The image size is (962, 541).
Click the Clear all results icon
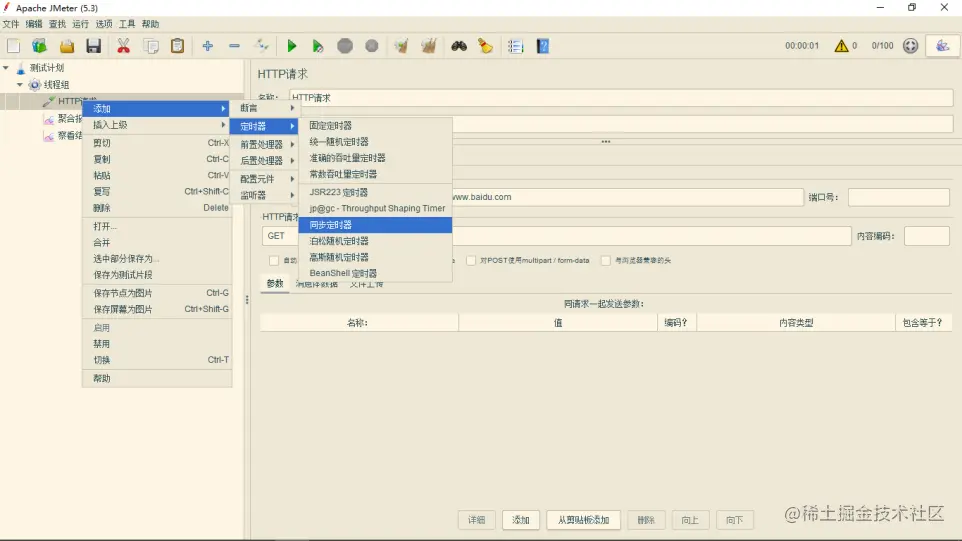(429, 46)
